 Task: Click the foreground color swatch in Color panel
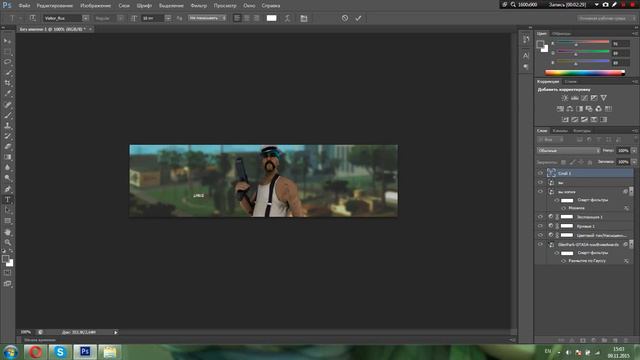540,44
